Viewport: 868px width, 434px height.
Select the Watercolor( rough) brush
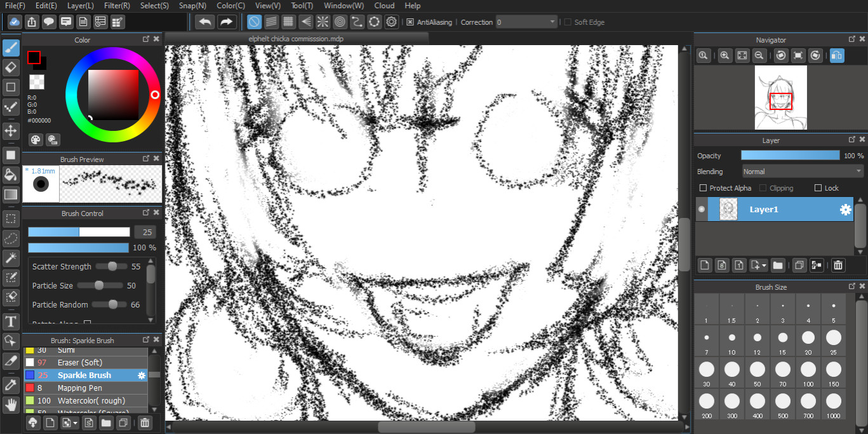click(86, 401)
